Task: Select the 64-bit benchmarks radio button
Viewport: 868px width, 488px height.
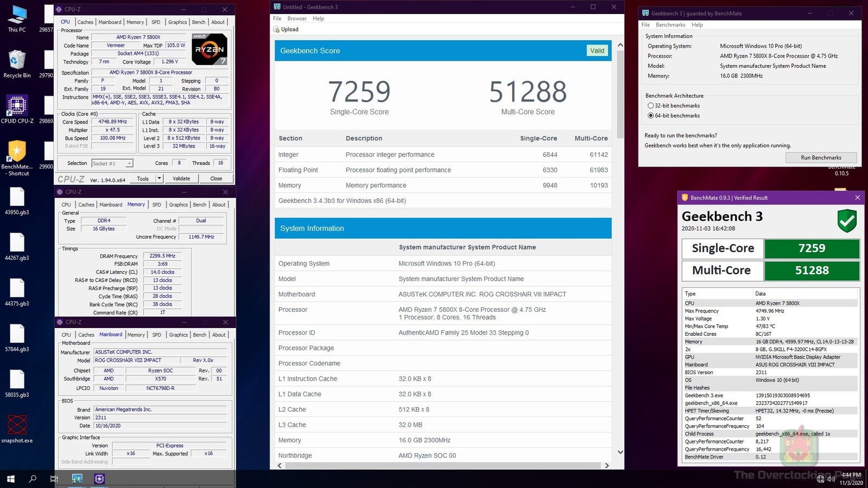Action: 651,115
